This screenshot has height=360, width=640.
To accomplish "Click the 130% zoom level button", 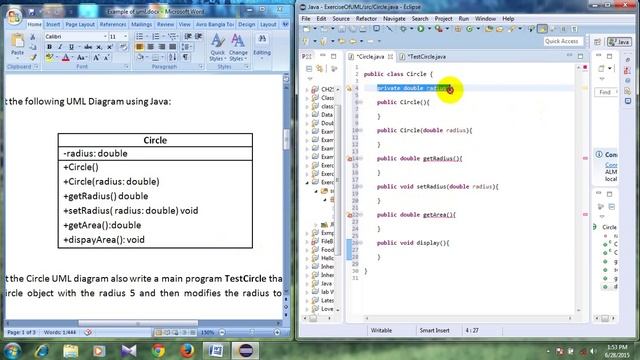I will (207, 333).
